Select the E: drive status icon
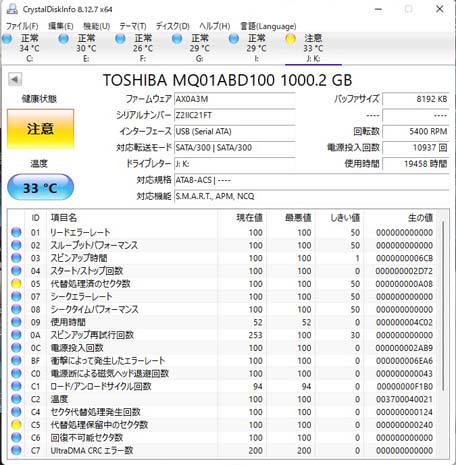 [x=64, y=39]
